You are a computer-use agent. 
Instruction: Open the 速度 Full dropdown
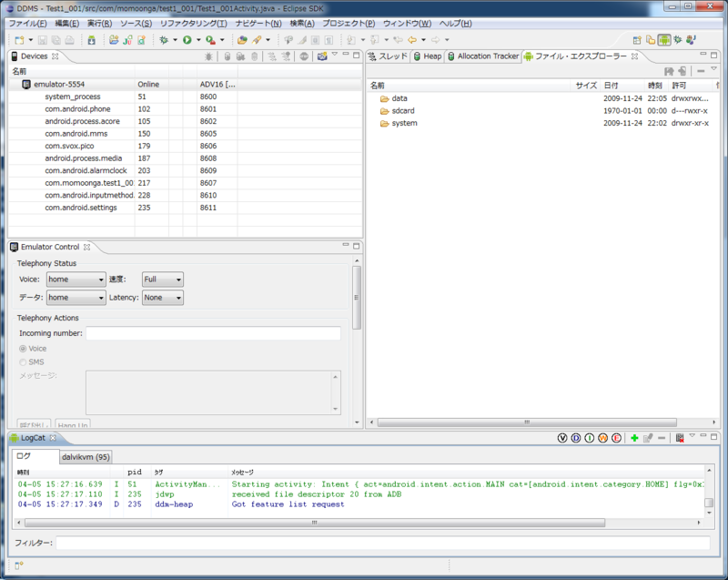click(163, 280)
